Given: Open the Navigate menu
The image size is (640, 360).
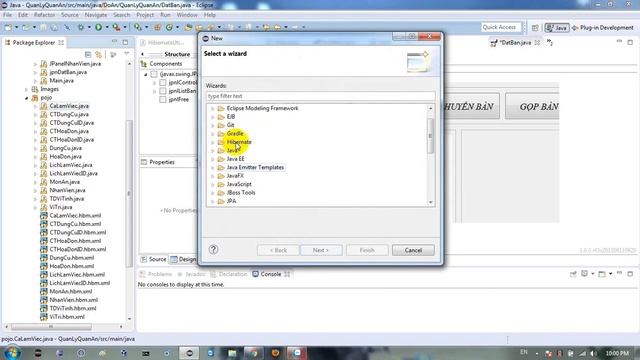Looking at the screenshot, I should click(96, 15).
